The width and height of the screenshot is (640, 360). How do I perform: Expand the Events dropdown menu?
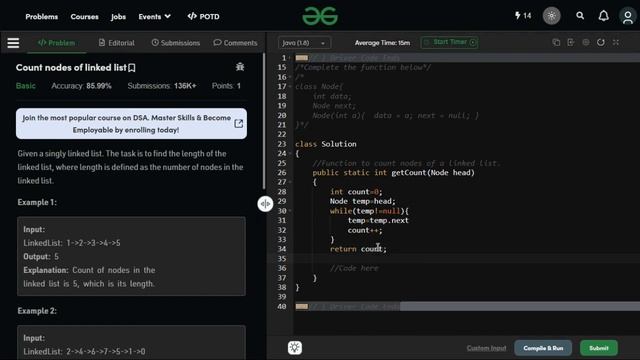(x=154, y=16)
